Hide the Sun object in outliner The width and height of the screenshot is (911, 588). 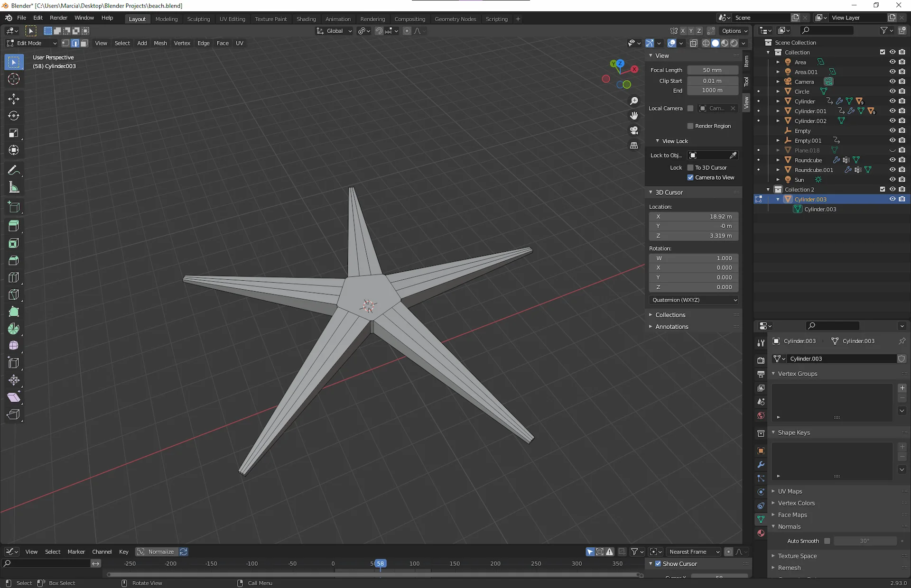pos(892,180)
